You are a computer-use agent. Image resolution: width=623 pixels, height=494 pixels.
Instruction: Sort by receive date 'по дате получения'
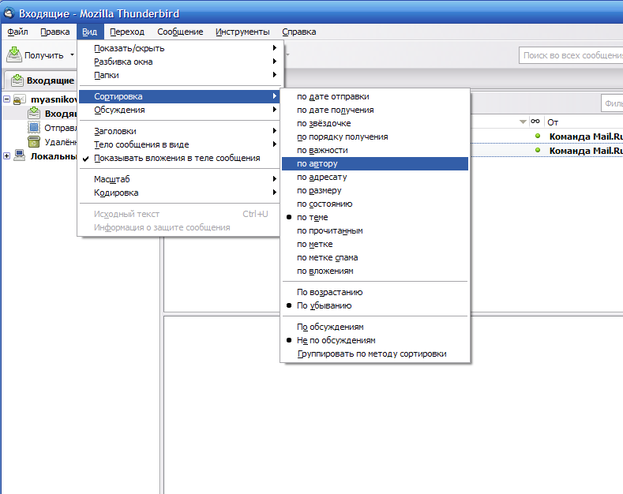click(375, 110)
